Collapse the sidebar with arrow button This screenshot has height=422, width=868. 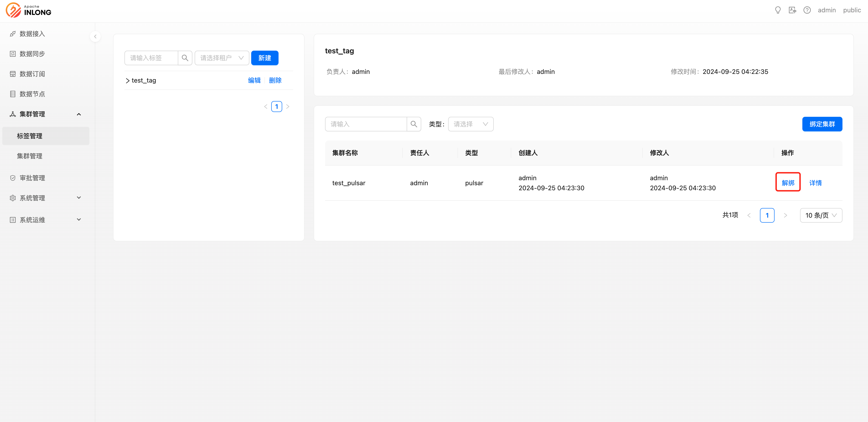tap(95, 36)
